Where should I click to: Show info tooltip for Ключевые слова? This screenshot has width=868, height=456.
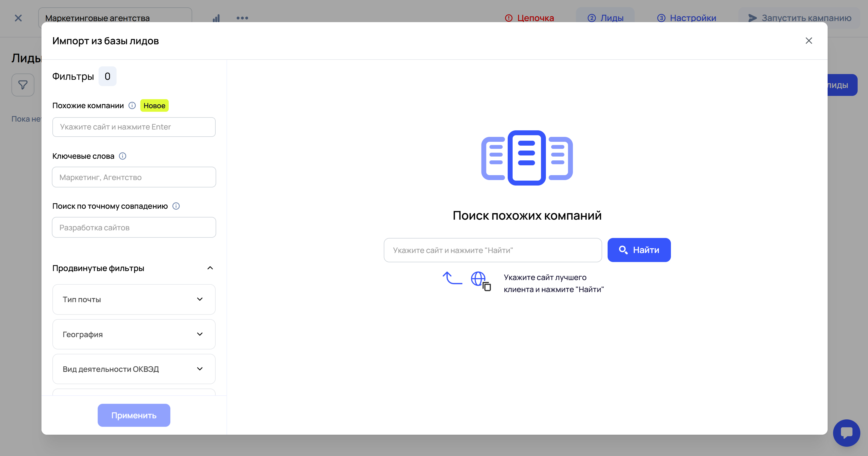(x=123, y=156)
